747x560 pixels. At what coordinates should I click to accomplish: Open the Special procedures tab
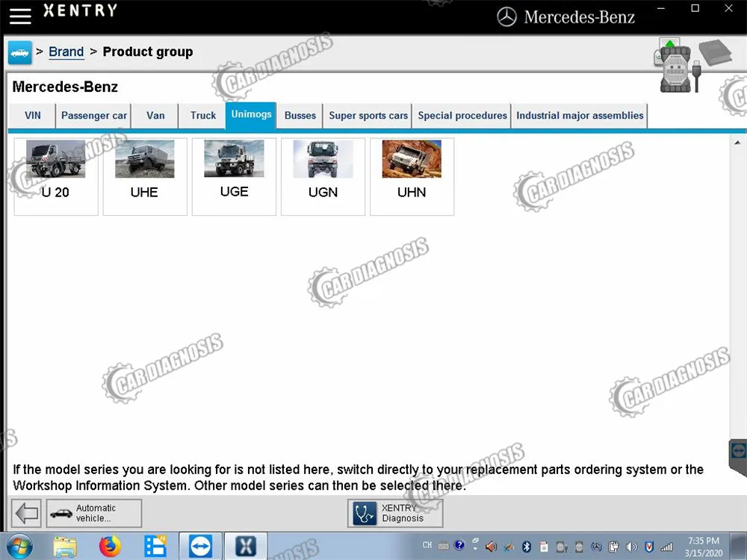click(x=462, y=116)
